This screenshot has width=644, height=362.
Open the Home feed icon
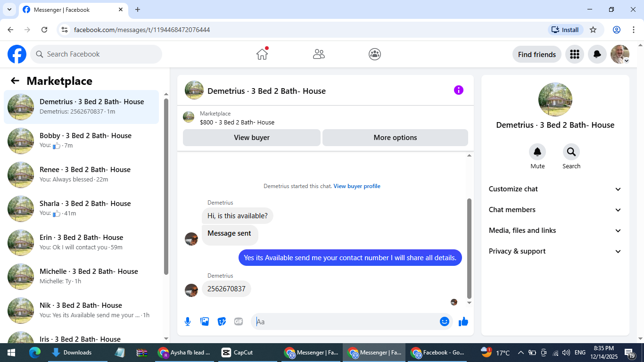click(262, 54)
